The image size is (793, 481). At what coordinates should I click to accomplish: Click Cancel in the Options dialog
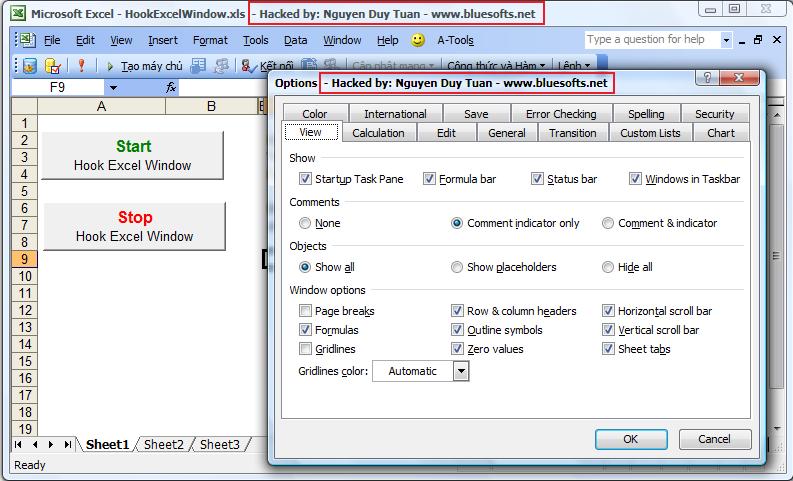[714, 439]
